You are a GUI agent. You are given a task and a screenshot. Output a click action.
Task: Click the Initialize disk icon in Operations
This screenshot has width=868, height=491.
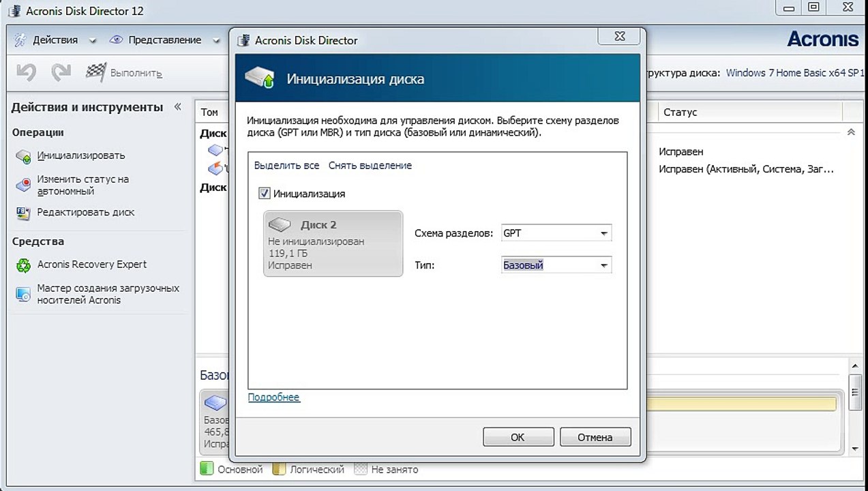pyautogui.click(x=23, y=156)
